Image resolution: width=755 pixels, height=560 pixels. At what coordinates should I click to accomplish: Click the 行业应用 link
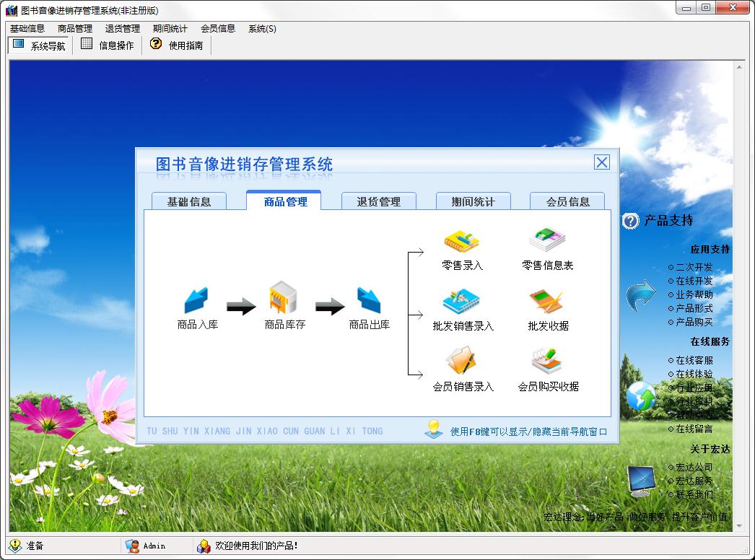[694, 388]
